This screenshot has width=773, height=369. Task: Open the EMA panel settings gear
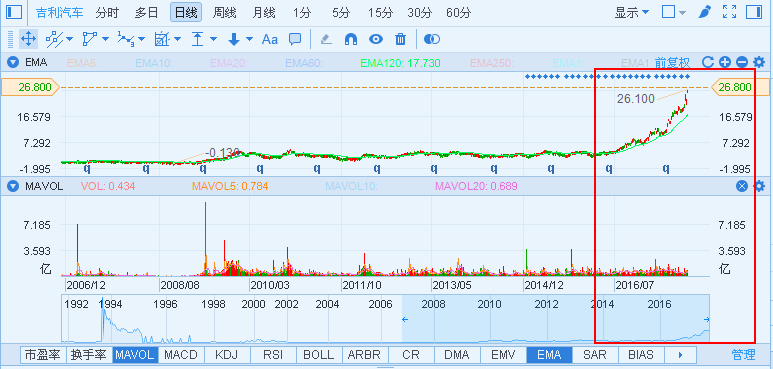click(x=759, y=62)
